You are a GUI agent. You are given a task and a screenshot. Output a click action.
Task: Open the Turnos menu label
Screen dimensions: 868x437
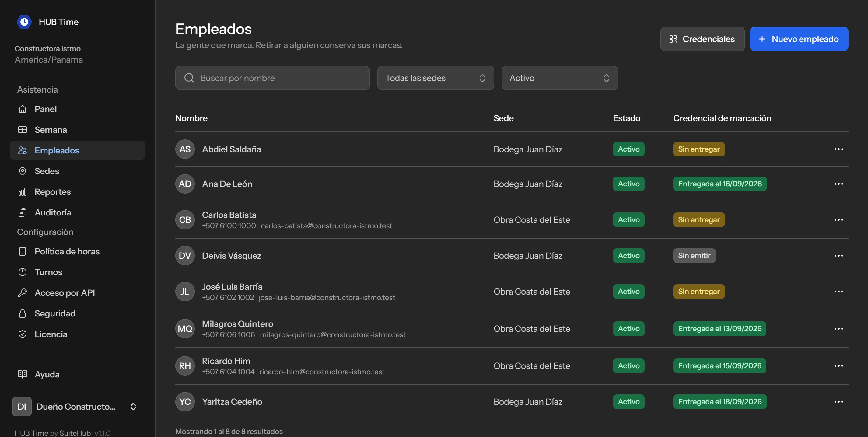coord(48,272)
